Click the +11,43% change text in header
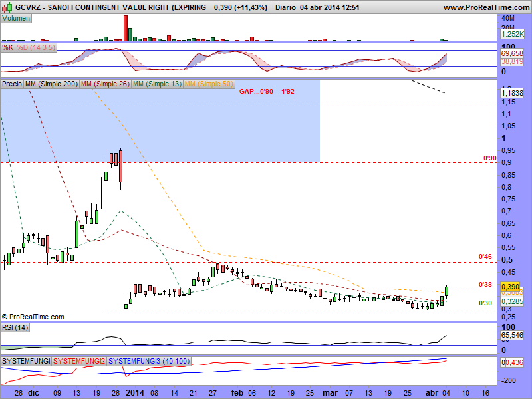Viewport: 532px width, 399px height. tap(251, 7)
